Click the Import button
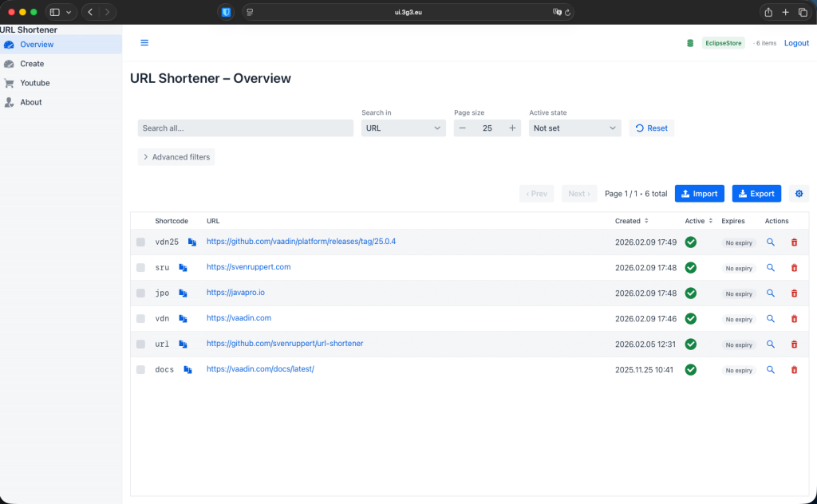The image size is (817, 504). click(x=700, y=193)
